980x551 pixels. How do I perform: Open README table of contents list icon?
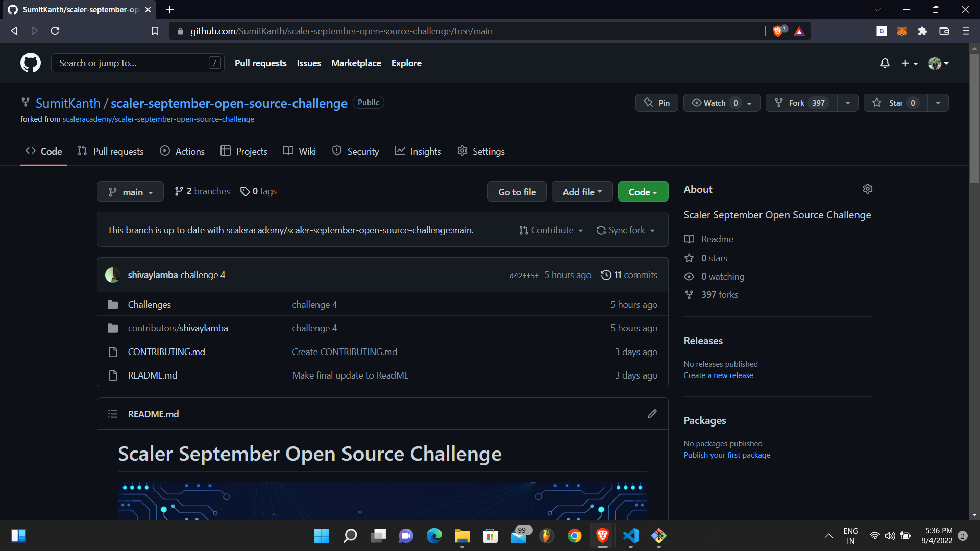[x=113, y=414]
